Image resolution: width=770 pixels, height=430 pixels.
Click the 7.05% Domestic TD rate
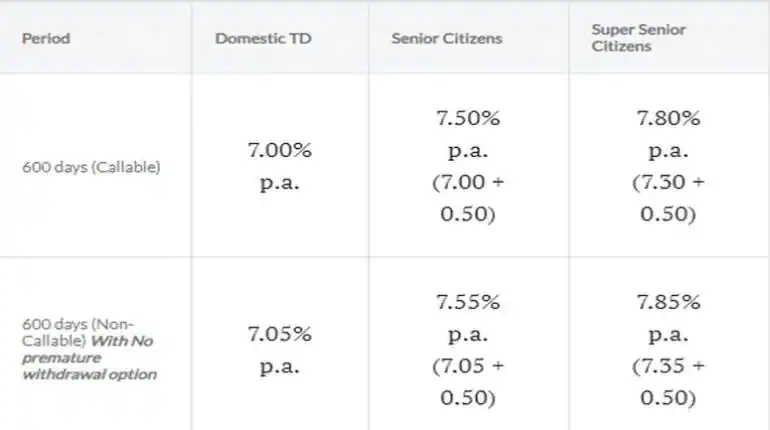pyautogui.click(x=280, y=334)
